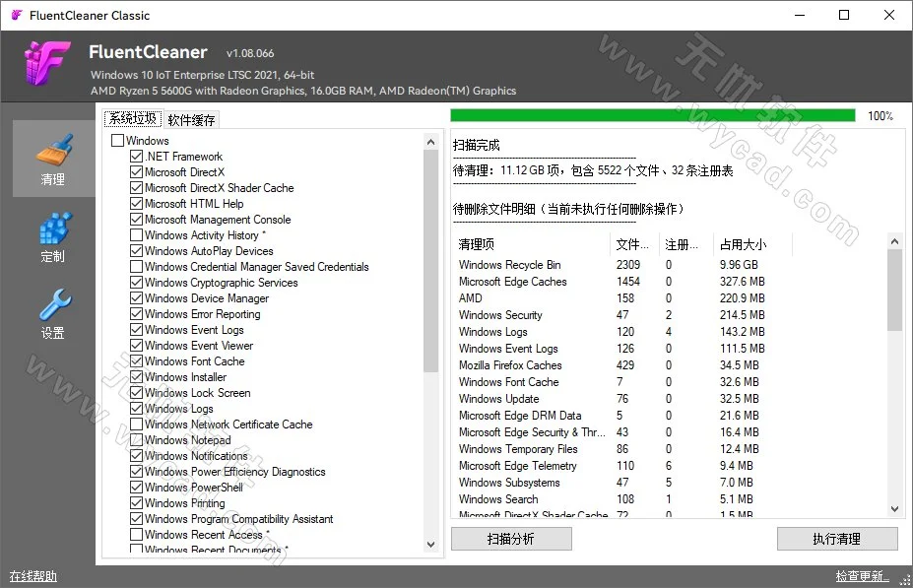Open the 设置 (Settings) wrench section
The width and height of the screenshot is (913, 588).
(53, 314)
